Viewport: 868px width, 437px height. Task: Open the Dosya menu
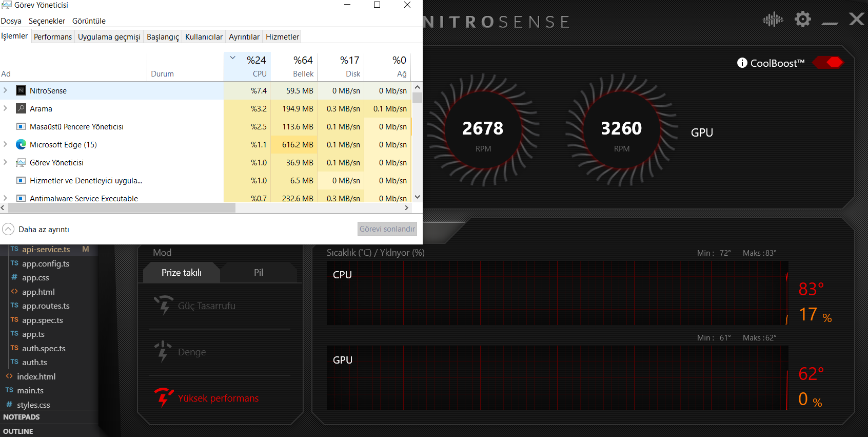[x=11, y=21]
